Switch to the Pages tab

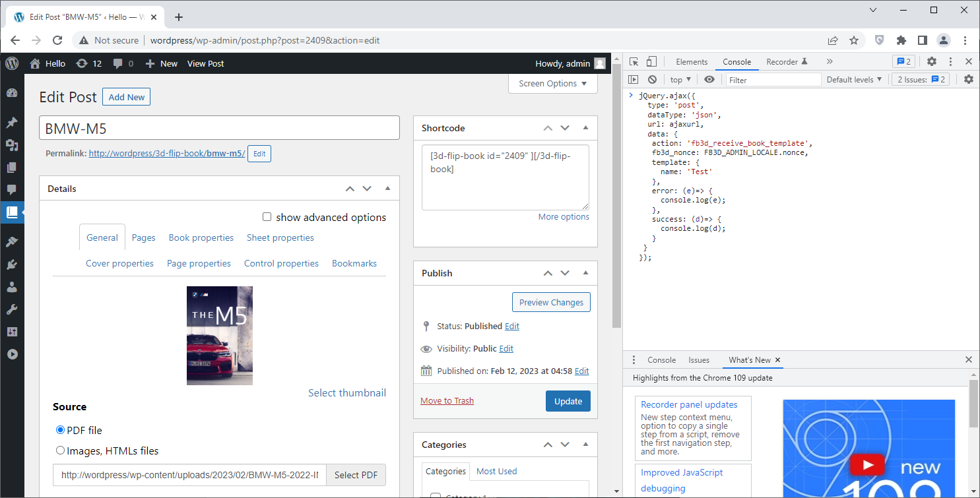[144, 237]
